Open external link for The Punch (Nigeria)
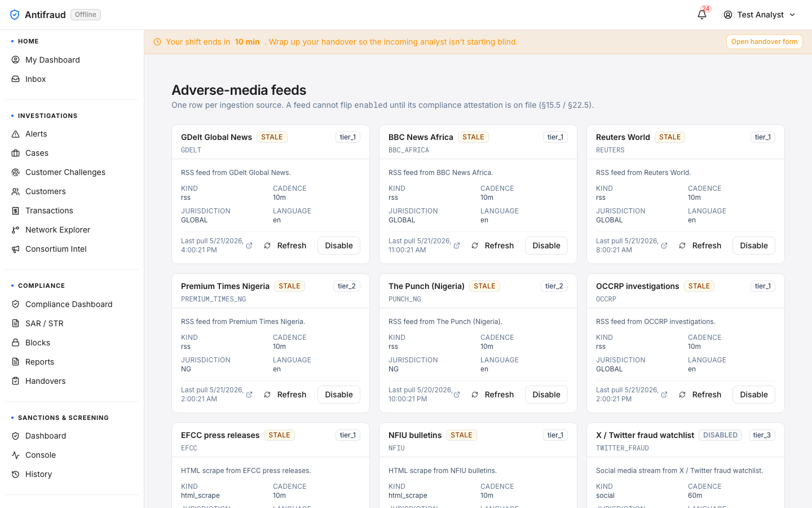Viewport: 812px width, 508px height. pyautogui.click(x=457, y=395)
